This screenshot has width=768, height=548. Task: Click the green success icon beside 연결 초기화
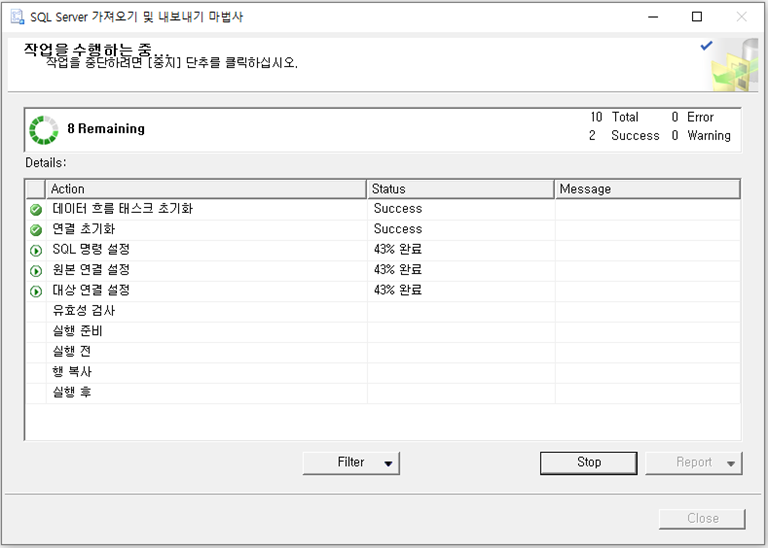[x=36, y=230]
